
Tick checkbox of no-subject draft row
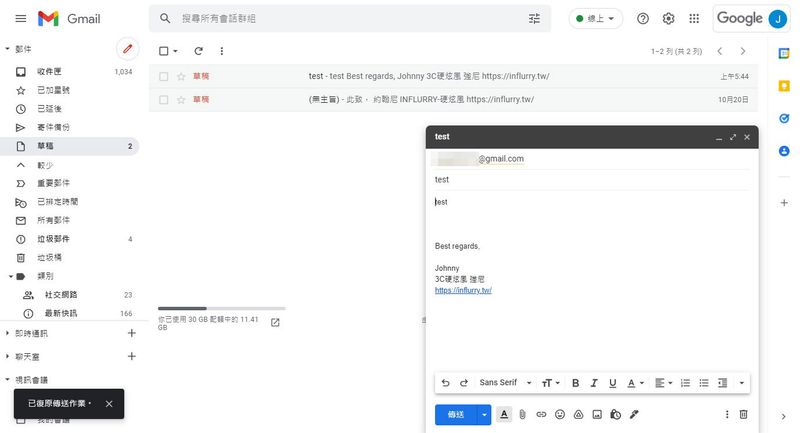pyautogui.click(x=164, y=99)
